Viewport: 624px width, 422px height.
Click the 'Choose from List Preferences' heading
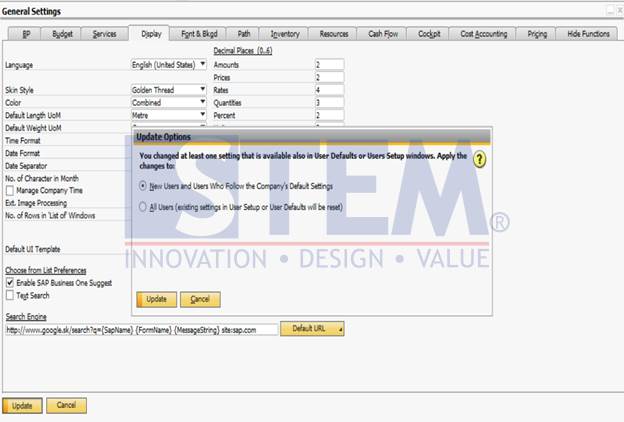(46, 270)
